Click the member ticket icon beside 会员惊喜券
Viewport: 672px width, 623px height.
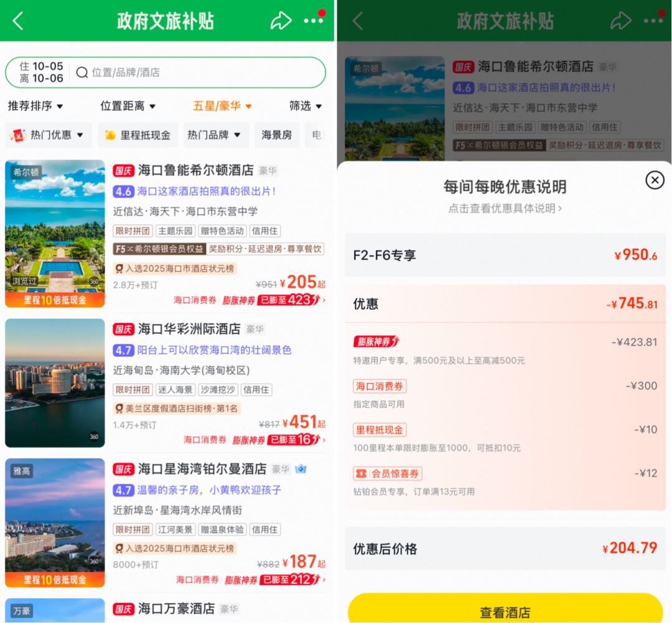pos(360,473)
